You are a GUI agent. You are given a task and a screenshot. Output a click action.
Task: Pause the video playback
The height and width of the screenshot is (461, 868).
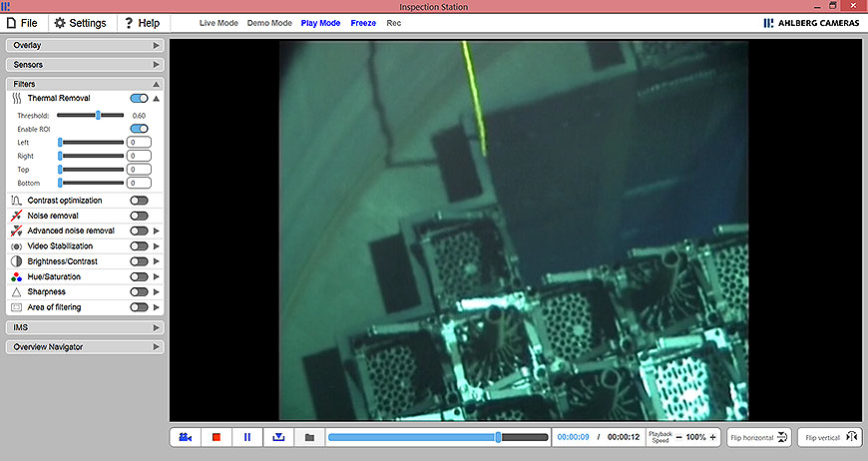[x=247, y=437]
